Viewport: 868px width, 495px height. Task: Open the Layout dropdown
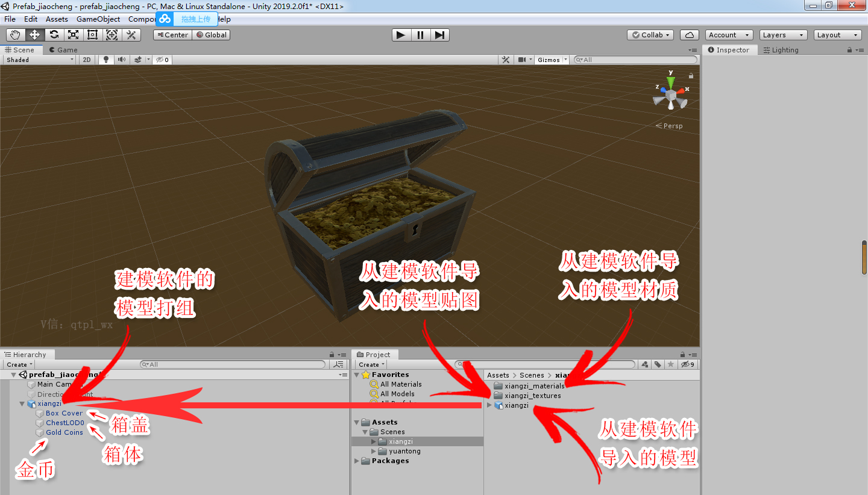click(x=837, y=35)
